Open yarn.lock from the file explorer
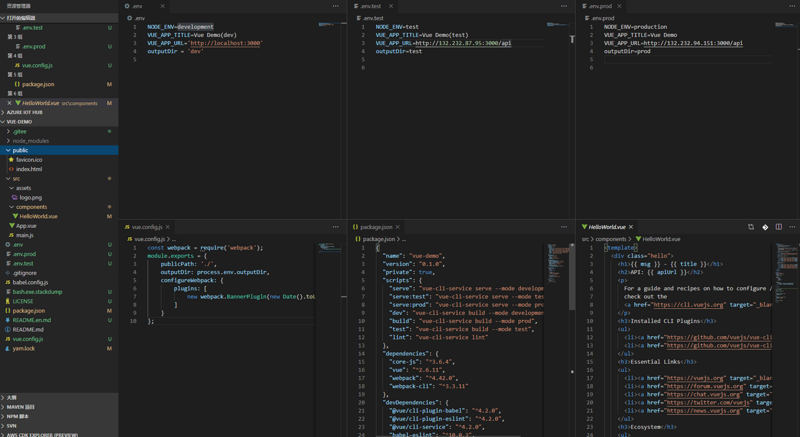Image resolution: width=800 pixels, height=437 pixels. (x=24, y=349)
